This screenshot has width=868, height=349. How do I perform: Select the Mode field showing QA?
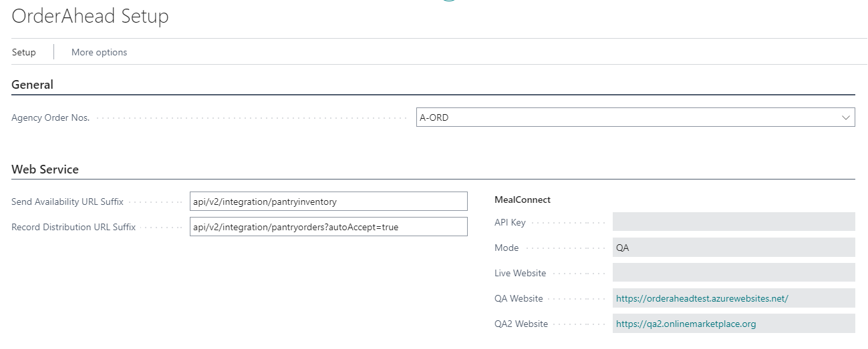(x=733, y=248)
